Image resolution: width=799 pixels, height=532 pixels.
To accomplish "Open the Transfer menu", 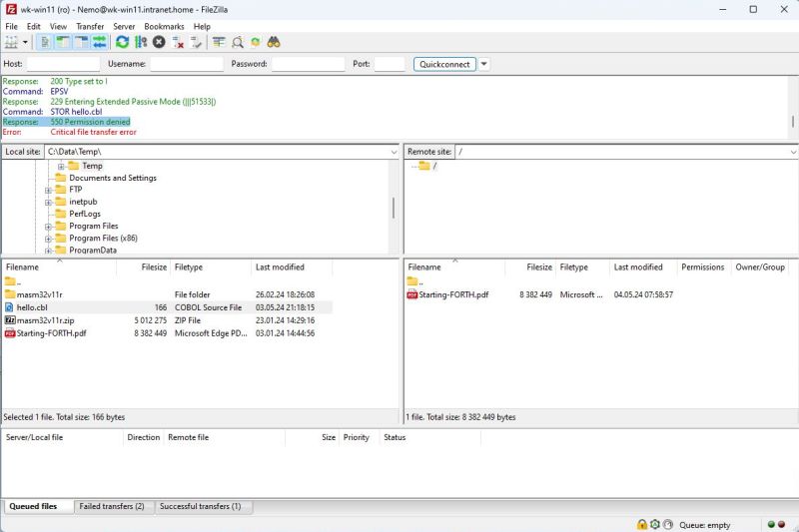I will pos(90,27).
